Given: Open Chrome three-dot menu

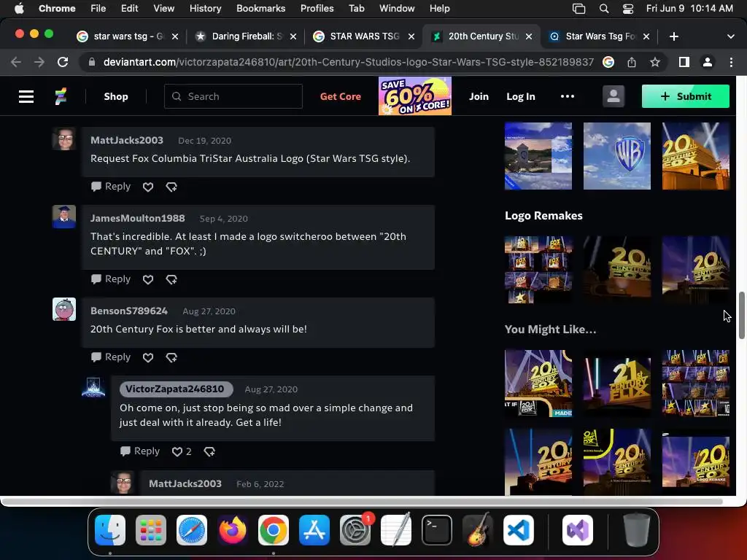Looking at the screenshot, I should point(731,62).
